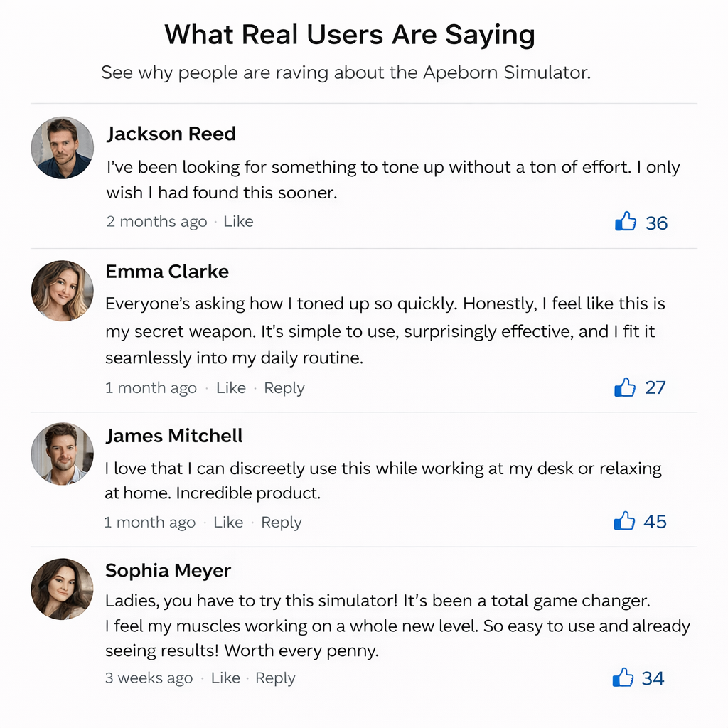Click thumbs-up icon on James Mitchell's comment
Viewport: 728px width, 728px height.
pyautogui.click(x=624, y=521)
